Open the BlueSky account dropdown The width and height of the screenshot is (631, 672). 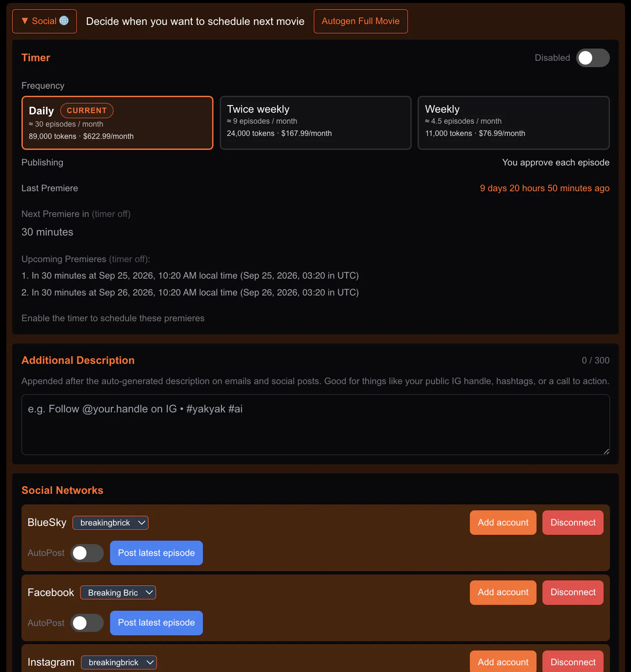coord(111,523)
